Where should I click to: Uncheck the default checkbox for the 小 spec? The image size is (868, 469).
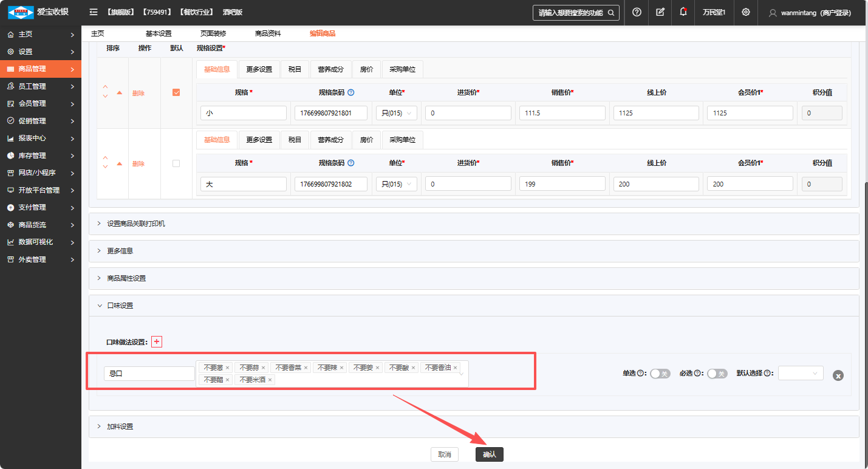[176, 92]
